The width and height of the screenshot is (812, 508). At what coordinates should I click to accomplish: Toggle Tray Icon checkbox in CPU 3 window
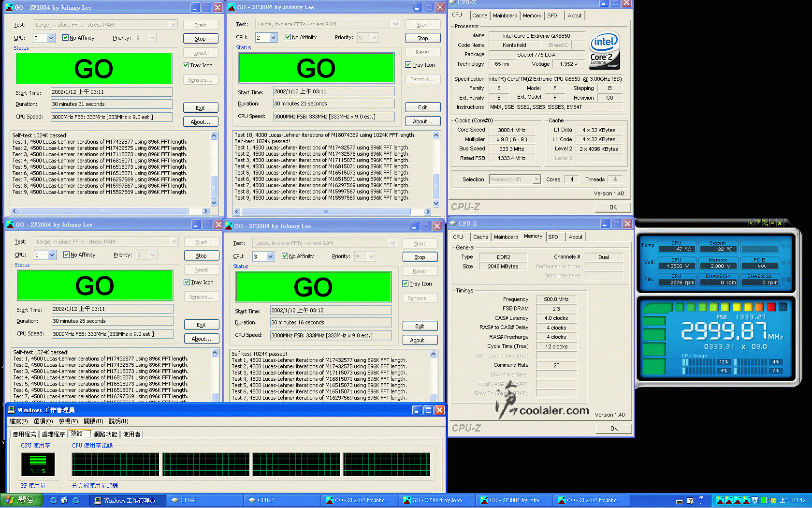coord(406,284)
